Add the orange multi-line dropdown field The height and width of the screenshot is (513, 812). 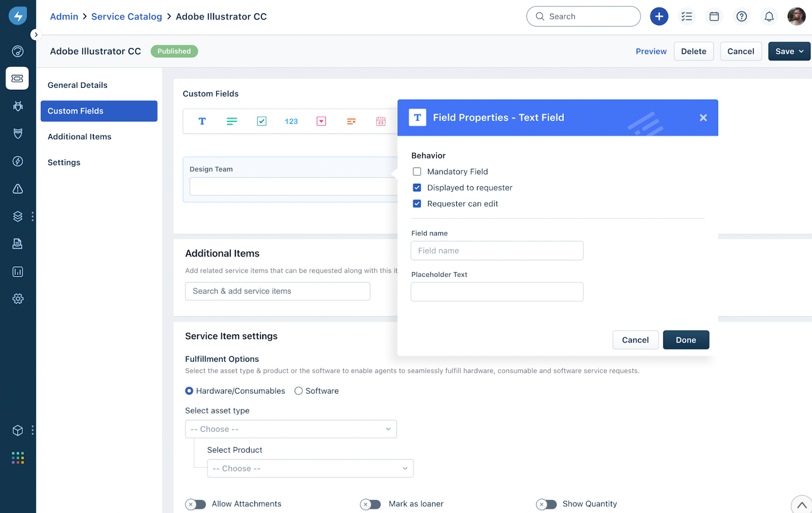pyautogui.click(x=351, y=121)
